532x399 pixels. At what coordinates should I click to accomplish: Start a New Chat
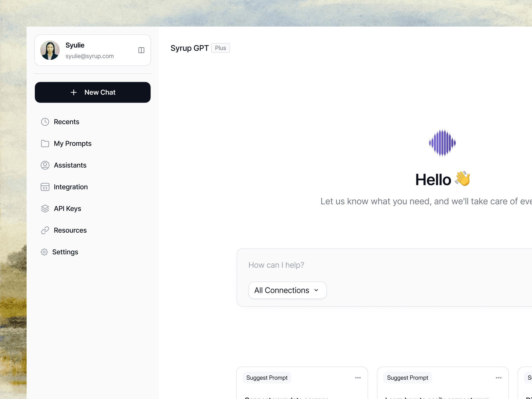(x=93, y=92)
